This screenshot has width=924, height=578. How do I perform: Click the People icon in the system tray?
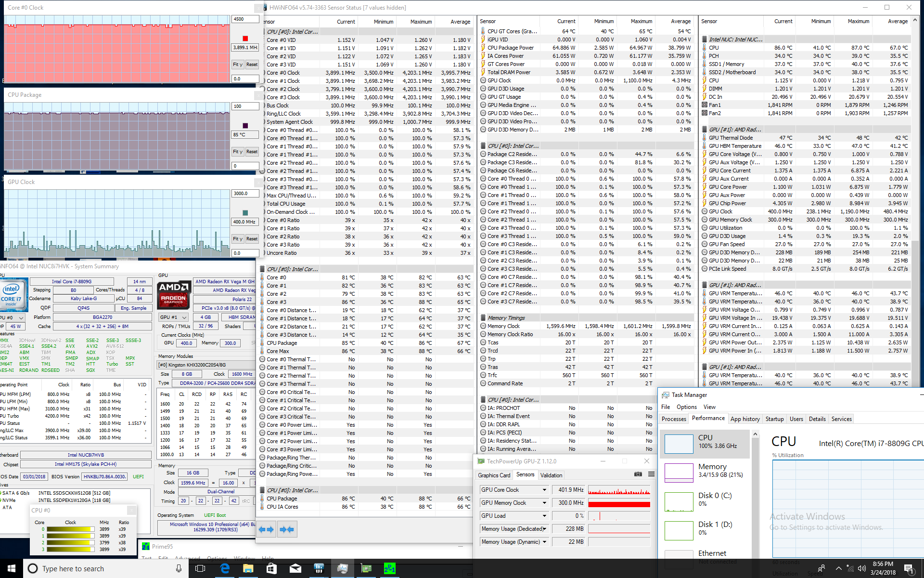click(821, 568)
